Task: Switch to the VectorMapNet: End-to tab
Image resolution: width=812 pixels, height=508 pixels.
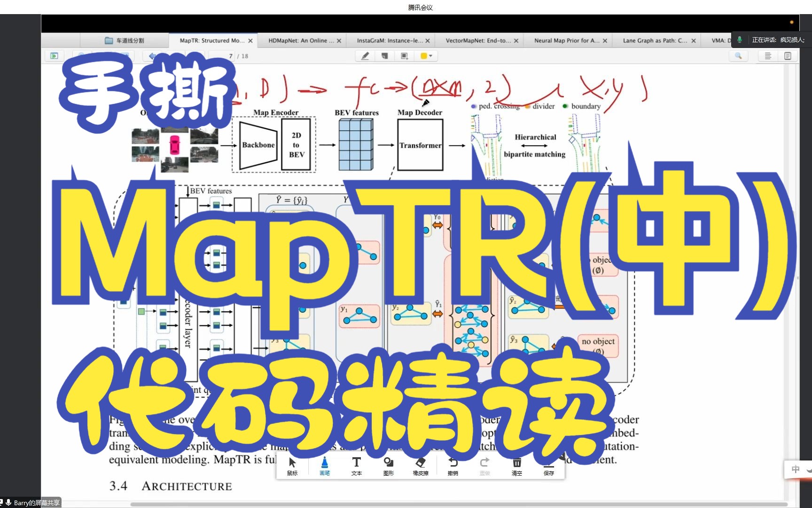Action: pyautogui.click(x=478, y=40)
